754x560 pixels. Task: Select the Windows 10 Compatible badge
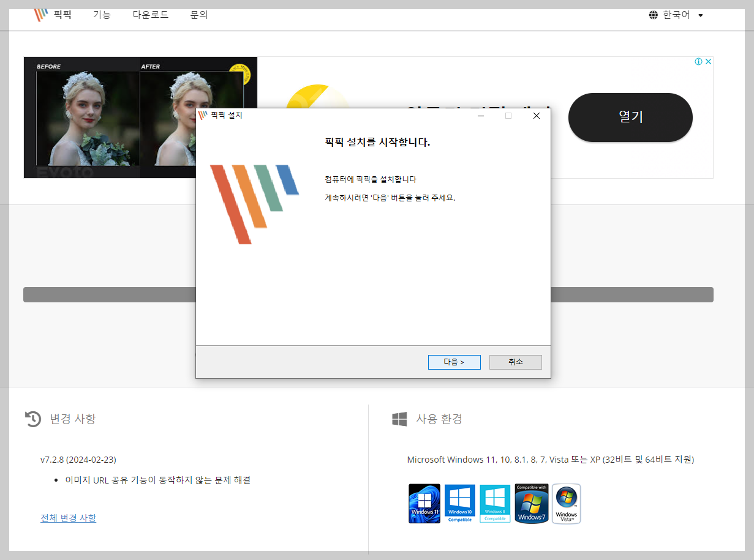coord(459,503)
